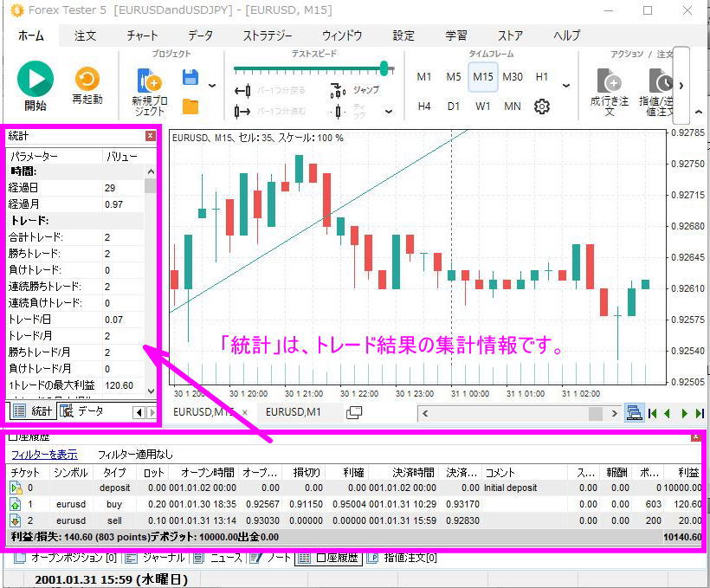Click the ジャンプ button
This screenshot has width=710, height=588.
coord(364,90)
